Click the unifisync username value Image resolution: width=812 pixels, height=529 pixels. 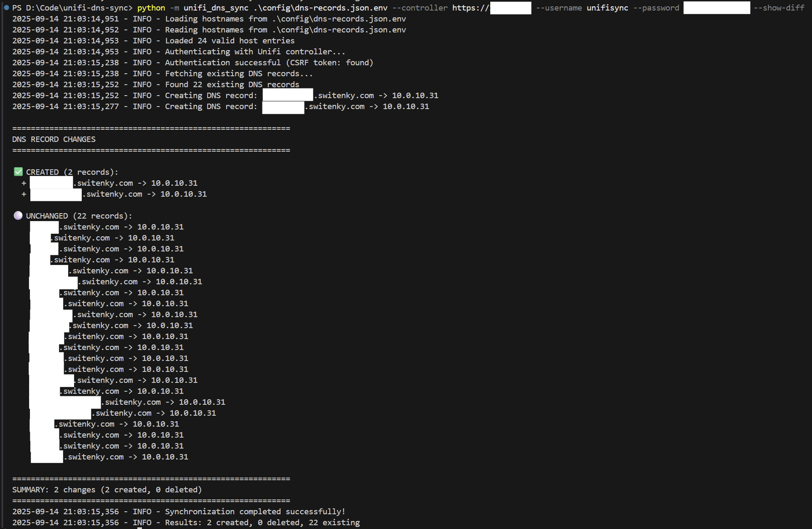pos(607,8)
